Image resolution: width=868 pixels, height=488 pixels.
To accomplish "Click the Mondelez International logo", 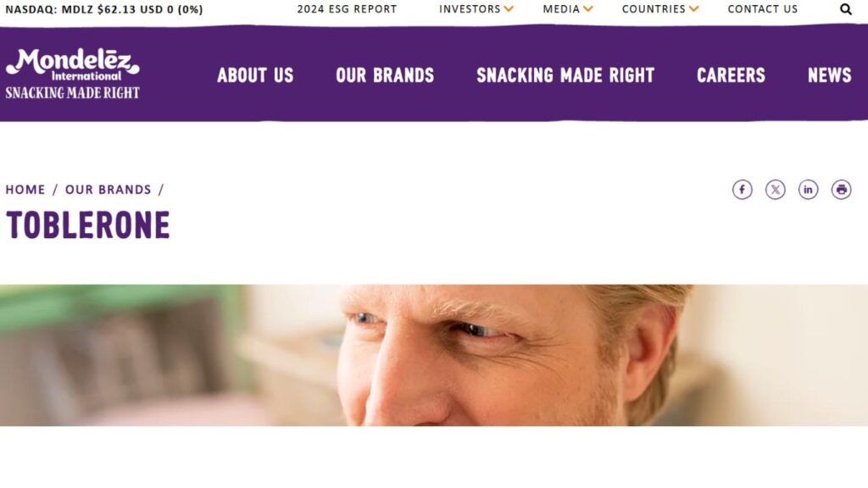I will click(x=73, y=74).
